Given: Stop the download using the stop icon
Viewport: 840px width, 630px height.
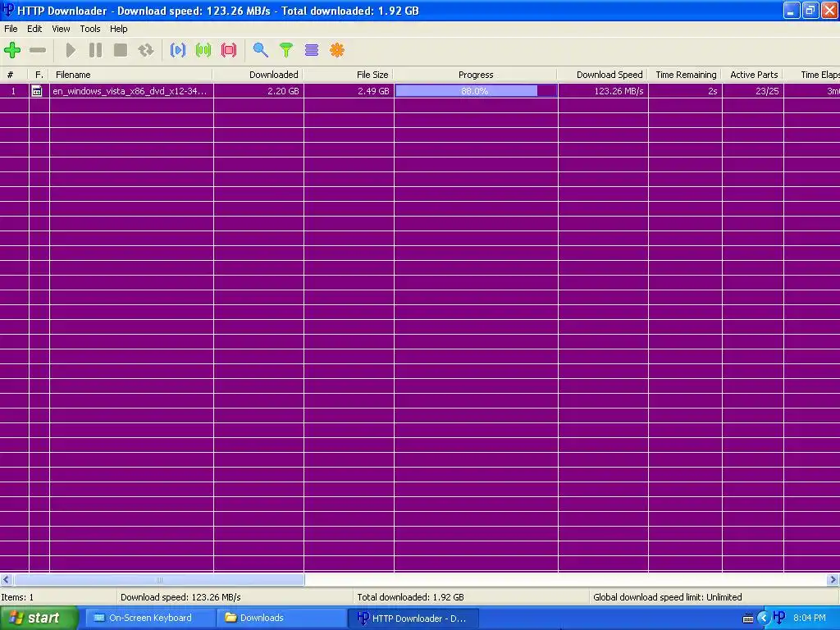Looking at the screenshot, I should tap(121, 50).
